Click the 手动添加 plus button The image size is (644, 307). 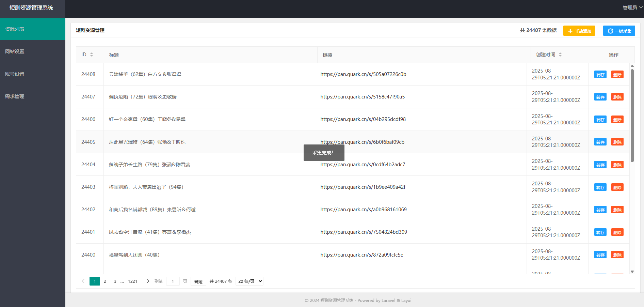coord(579,31)
